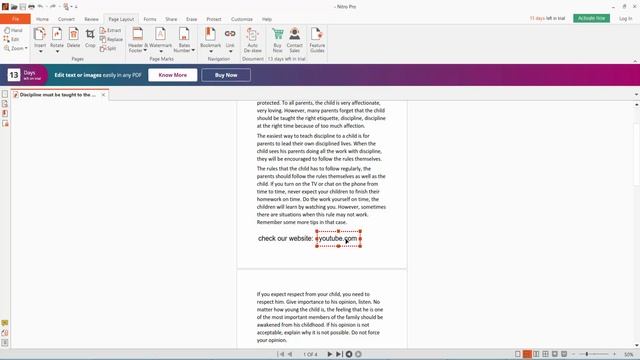The height and width of the screenshot is (360, 640).
Task: Adjust the zoom slider handle
Action: click(587, 354)
